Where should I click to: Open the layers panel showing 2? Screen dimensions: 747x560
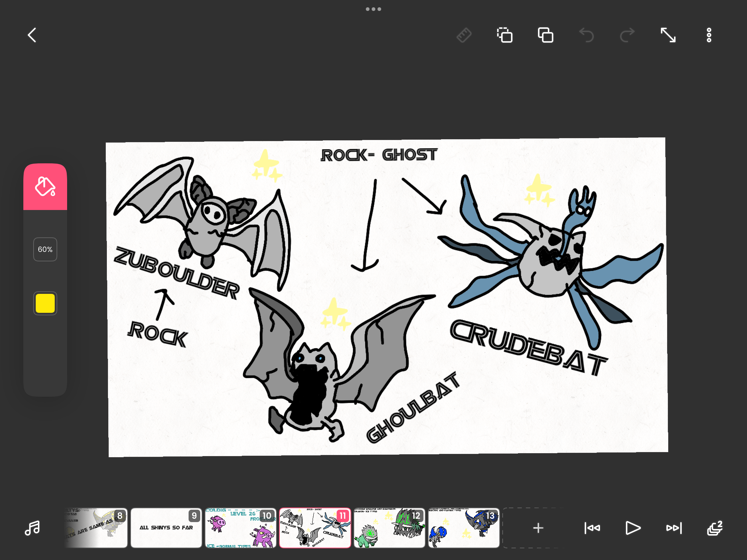pyautogui.click(x=715, y=528)
